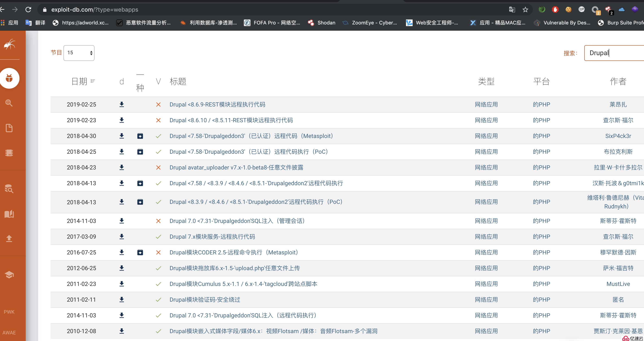Download the 2019-02-23 Drupal REST exploit
The image size is (644, 341).
[x=122, y=120]
